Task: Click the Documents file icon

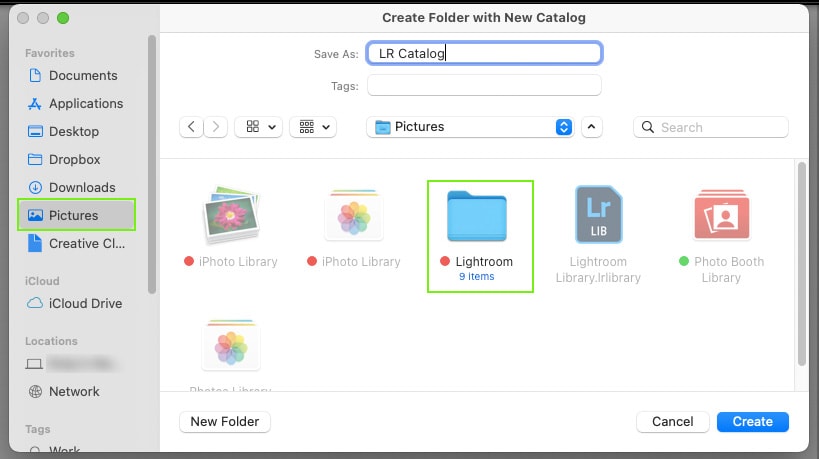Action: tap(35, 75)
